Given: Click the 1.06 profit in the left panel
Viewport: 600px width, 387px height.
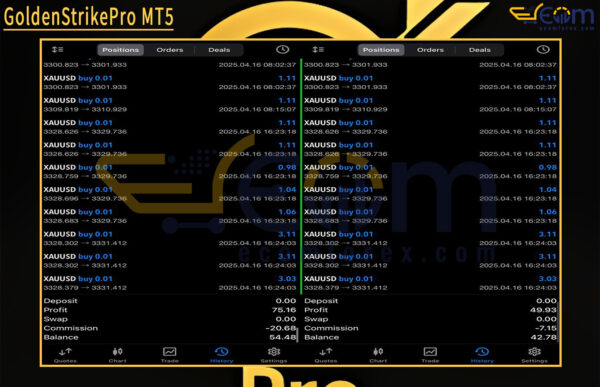Looking at the screenshot, I should point(287,212).
